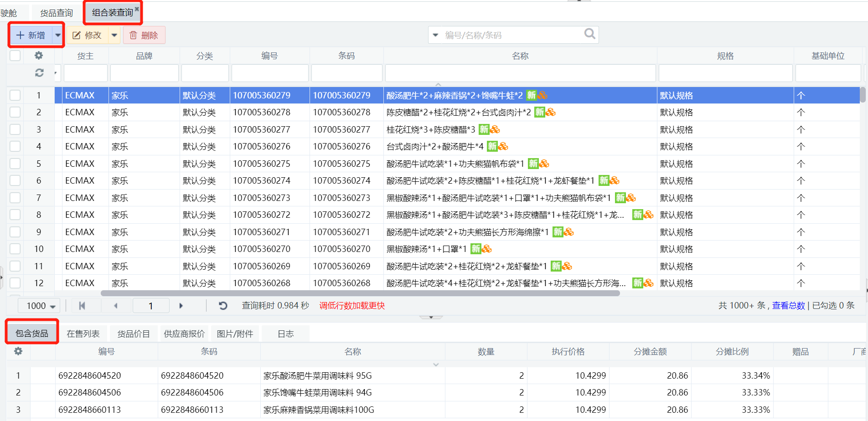Open the 供应商报价 tab
The height and width of the screenshot is (421, 868).
tap(184, 334)
